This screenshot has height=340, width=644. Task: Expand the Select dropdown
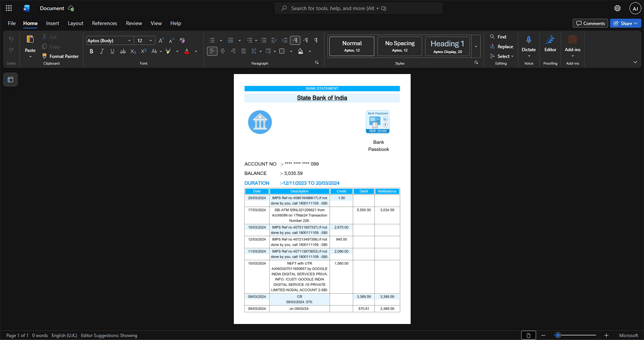pos(503,56)
